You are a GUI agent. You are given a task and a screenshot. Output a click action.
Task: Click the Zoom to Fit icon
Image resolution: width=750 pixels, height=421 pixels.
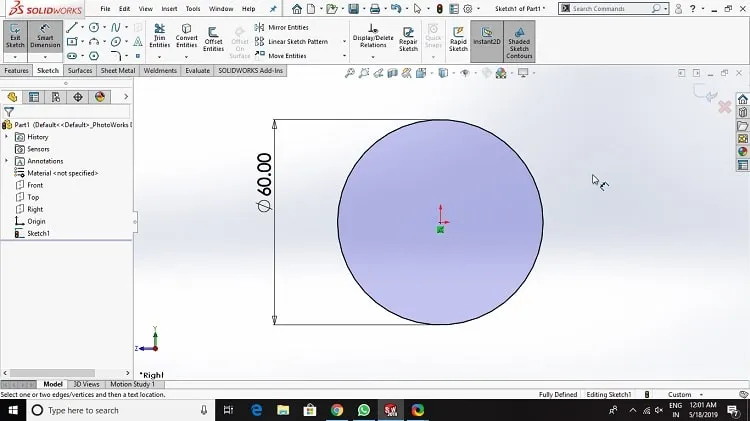click(x=350, y=73)
